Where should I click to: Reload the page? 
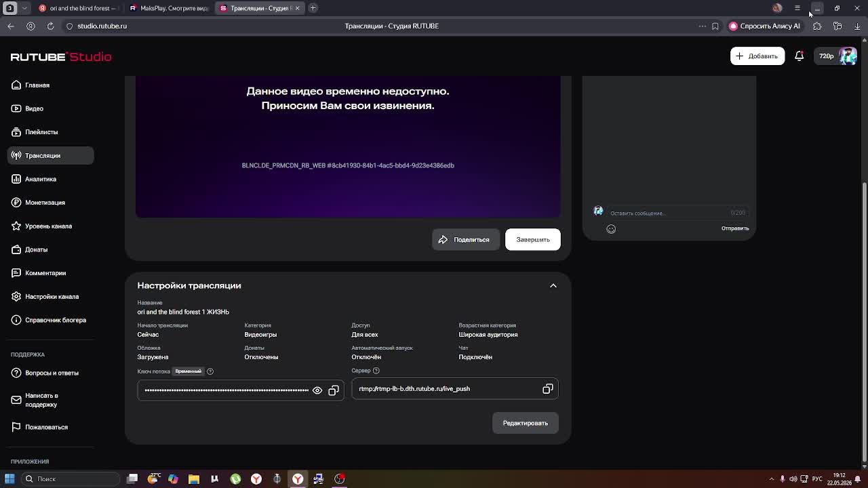click(x=50, y=26)
